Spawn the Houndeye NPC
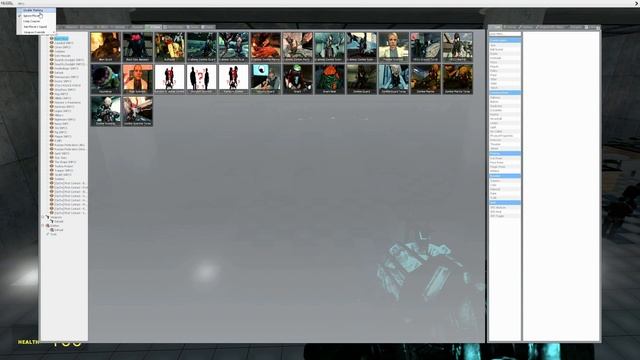 tap(106, 79)
